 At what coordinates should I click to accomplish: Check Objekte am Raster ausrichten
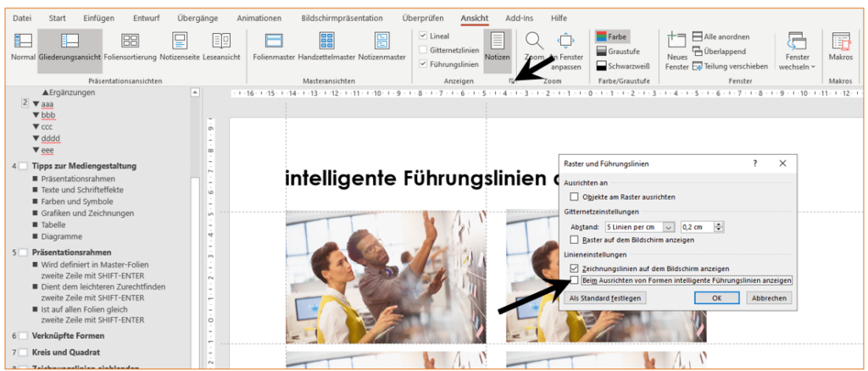pos(574,197)
